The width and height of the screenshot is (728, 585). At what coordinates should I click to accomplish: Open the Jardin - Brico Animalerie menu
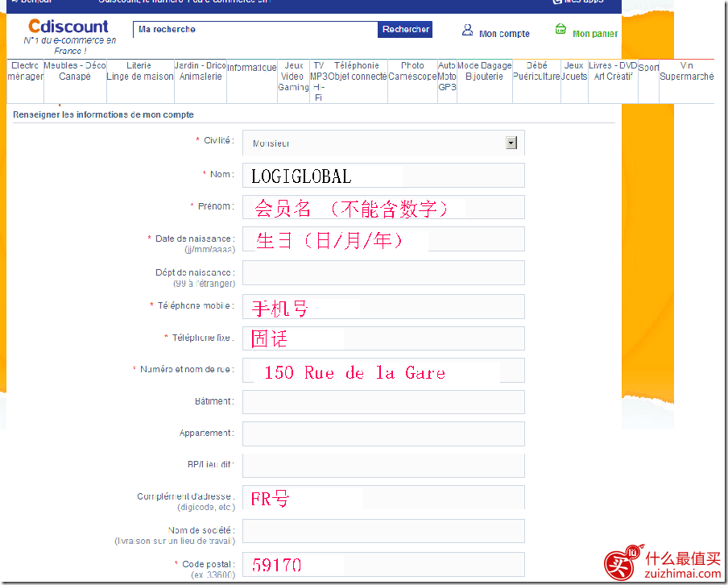(x=200, y=71)
